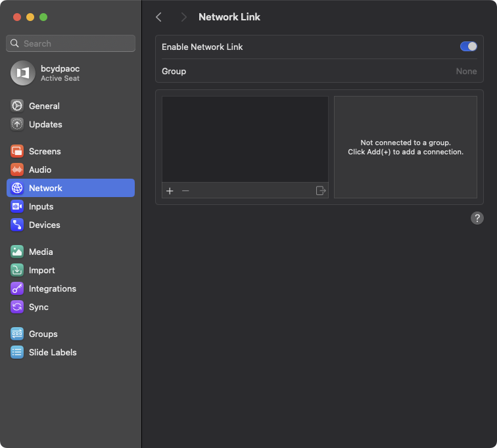Open the Devices settings section
Image resolution: width=497 pixels, height=448 pixels.
click(44, 225)
